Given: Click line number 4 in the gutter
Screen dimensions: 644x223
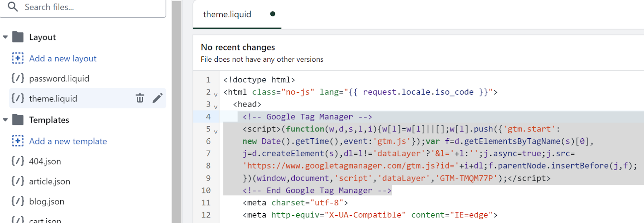Looking at the screenshot, I should 208,117.
